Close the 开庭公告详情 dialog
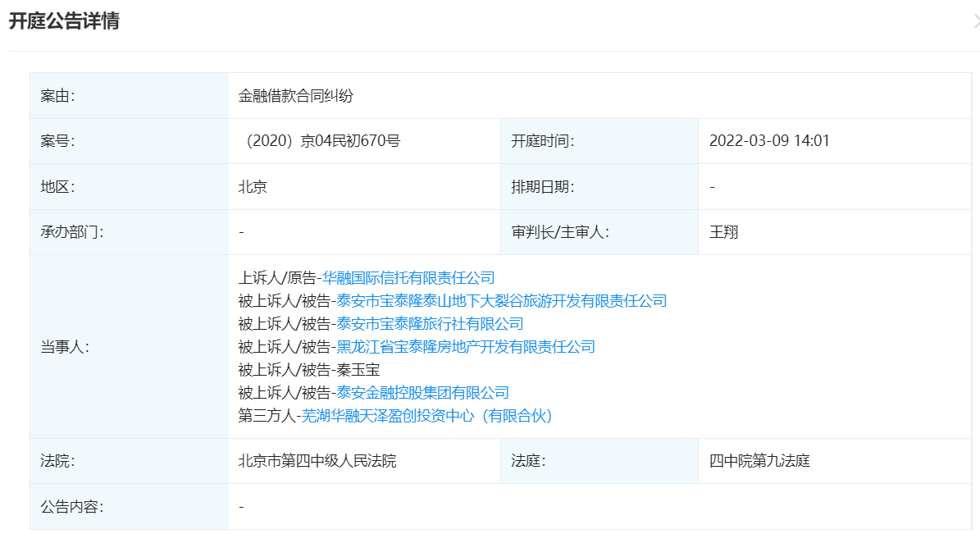 click(x=976, y=21)
